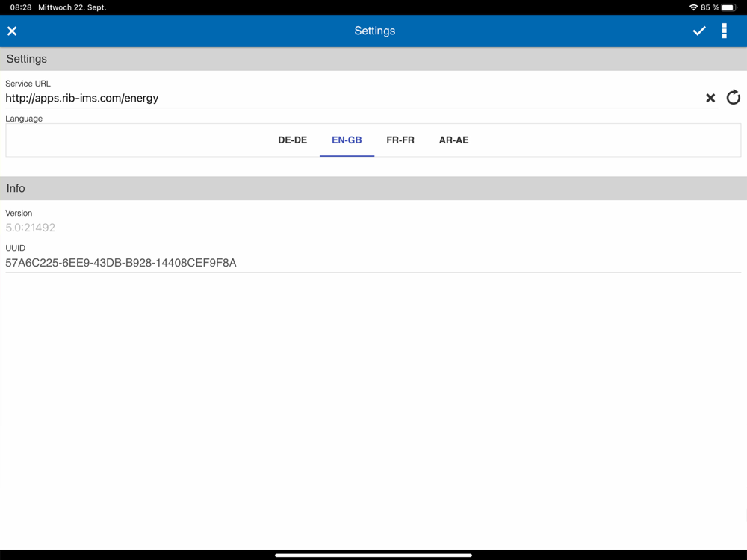This screenshot has width=747, height=560.
Task: Tap the Settings title in blue header
Action: pos(374,31)
